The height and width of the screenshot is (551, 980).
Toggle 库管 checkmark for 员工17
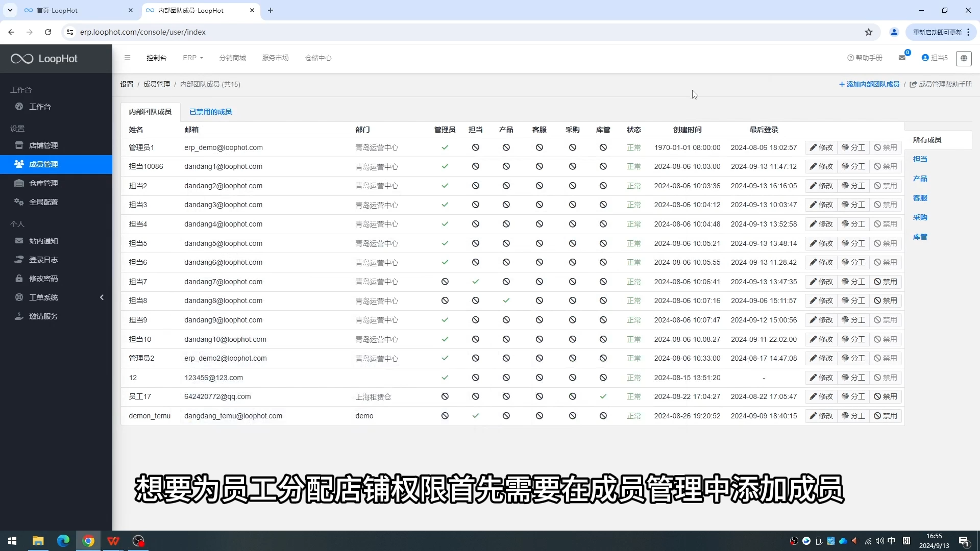tap(603, 396)
